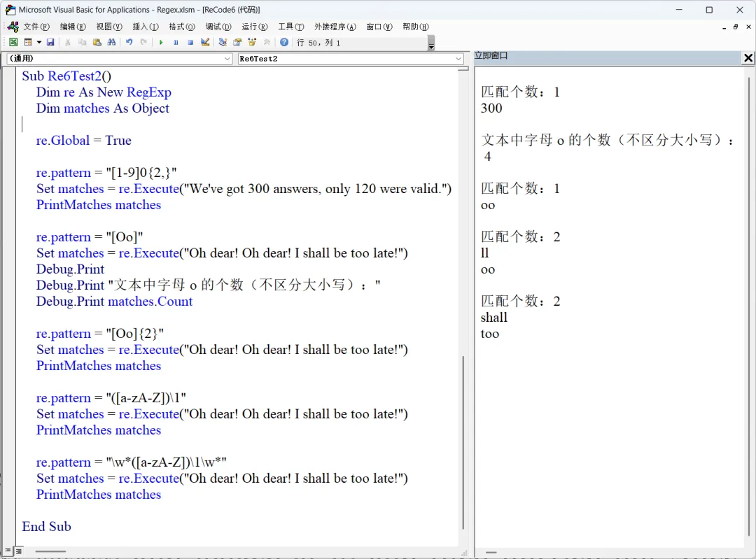The image size is (756, 559).
Task: Open the 帮助 menu
Action: click(416, 27)
